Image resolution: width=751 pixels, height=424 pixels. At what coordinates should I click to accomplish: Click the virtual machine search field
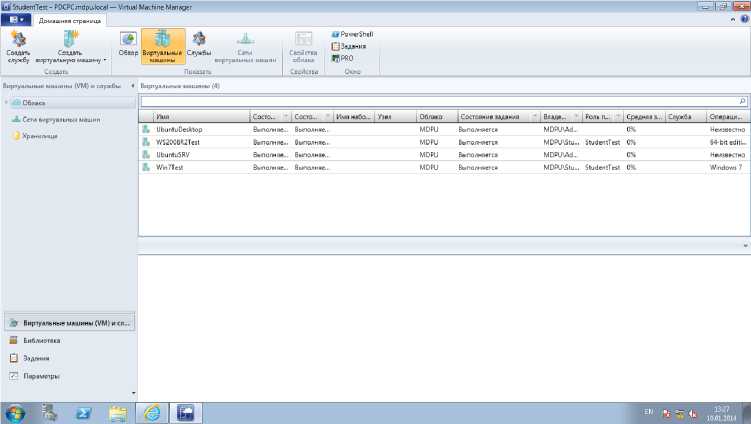point(438,101)
